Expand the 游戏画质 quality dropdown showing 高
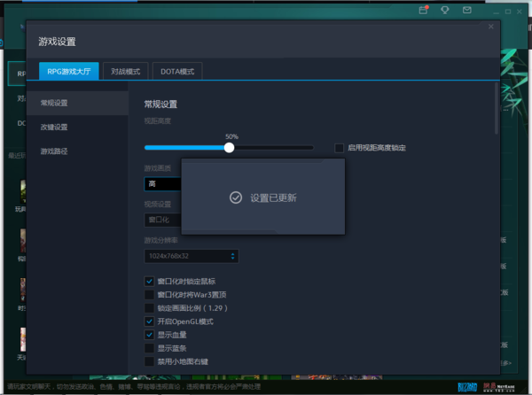 [163, 184]
